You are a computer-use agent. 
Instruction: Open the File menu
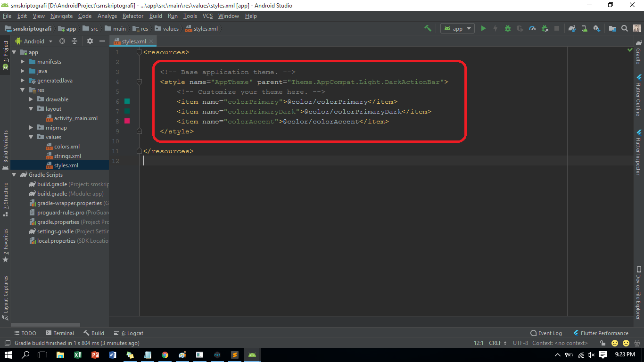pyautogui.click(x=7, y=16)
